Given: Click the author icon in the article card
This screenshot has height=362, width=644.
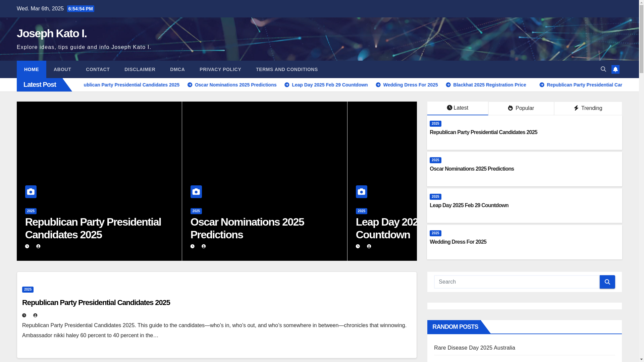Looking at the screenshot, I should 35,315.
